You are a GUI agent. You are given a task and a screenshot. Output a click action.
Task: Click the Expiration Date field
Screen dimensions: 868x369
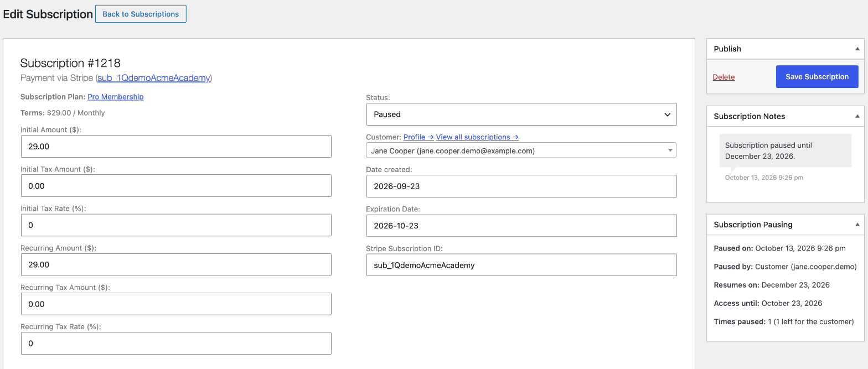(x=521, y=226)
